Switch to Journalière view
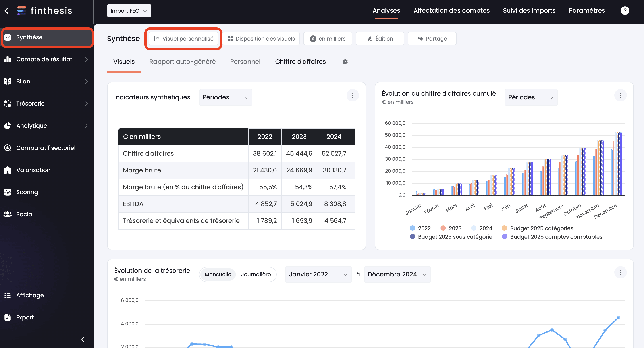Image resolution: width=644 pixels, height=348 pixels. (x=256, y=274)
